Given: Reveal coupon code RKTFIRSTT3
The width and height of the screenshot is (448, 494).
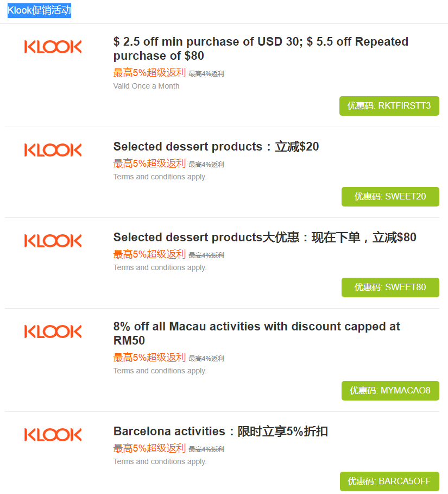Looking at the screenshot, I should (389, 106).
